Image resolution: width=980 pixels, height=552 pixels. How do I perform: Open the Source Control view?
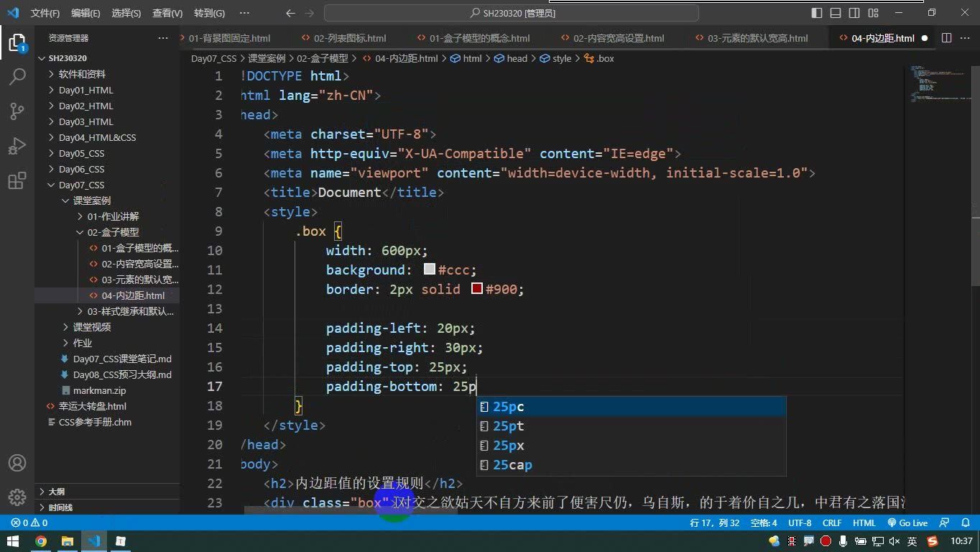(17, 111)
